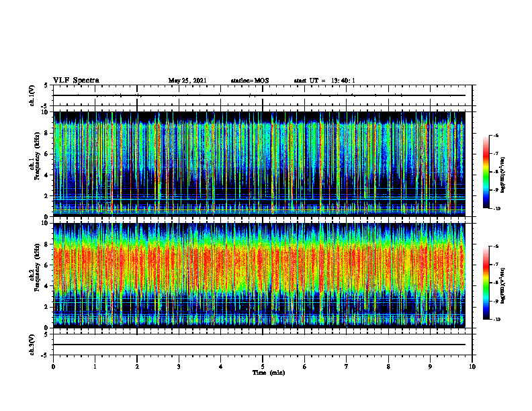Click the "station=MOS" header label
532x411 pixels.
(250, 81)
